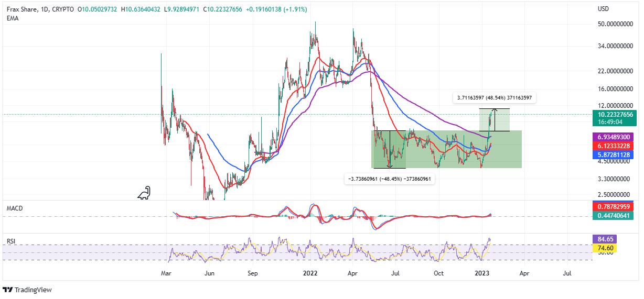Click the bar countdown 16:49:04
This screenshot has width=644, height=299.
[x=609, y=121]
